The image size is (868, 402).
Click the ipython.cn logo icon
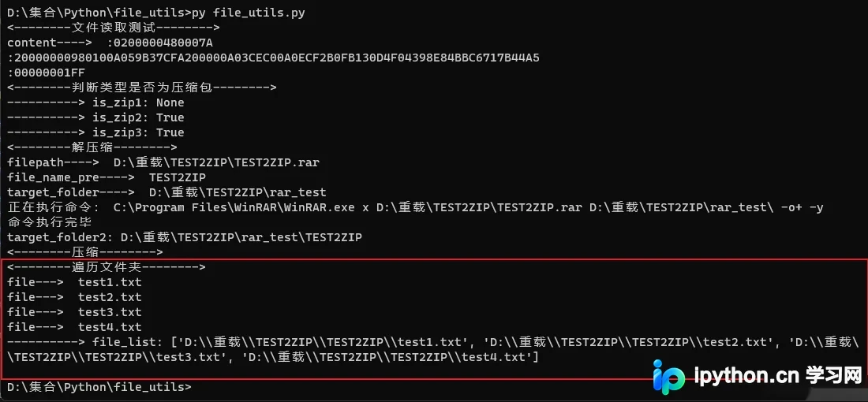coord(668,377)
